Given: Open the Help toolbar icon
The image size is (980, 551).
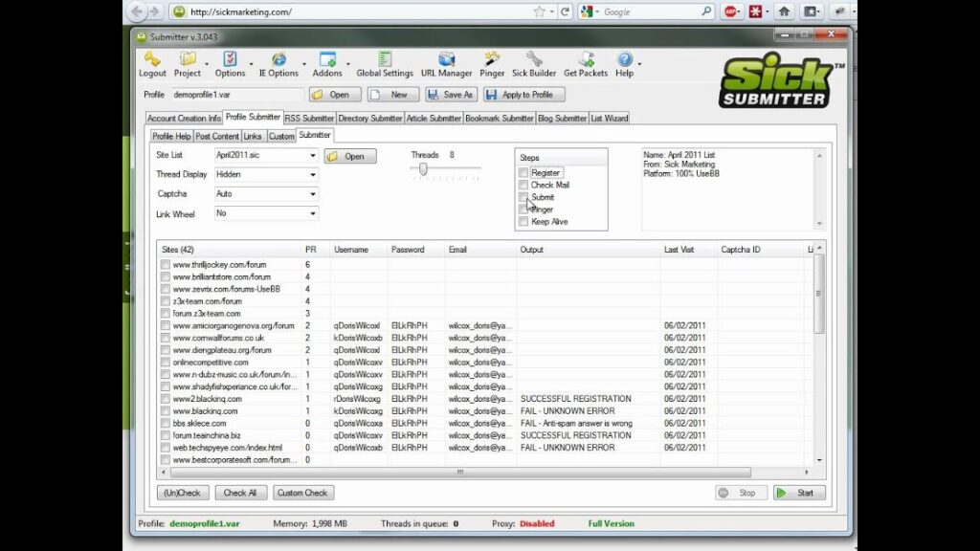Looking at the screenshot, I should (624, 64).
